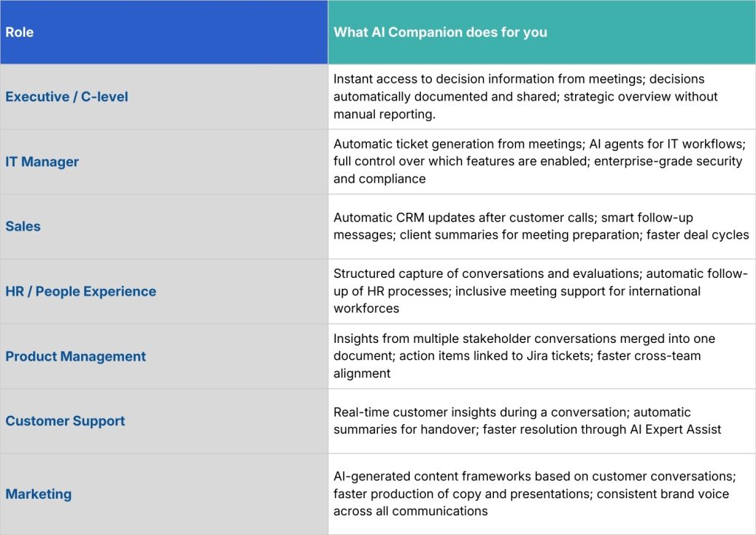Select the enterprise-grade security text
The image size is (756, 535).
668,161
